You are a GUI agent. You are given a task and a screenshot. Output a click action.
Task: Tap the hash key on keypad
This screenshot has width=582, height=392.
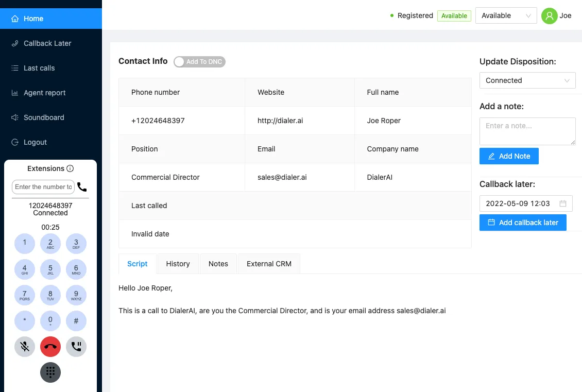click(76, 321)
